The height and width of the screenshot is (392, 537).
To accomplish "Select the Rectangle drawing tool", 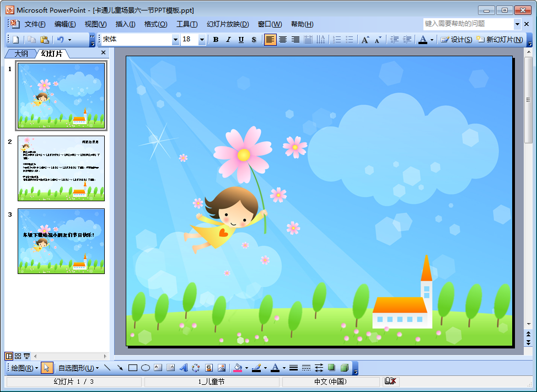I will coord(132,368).
